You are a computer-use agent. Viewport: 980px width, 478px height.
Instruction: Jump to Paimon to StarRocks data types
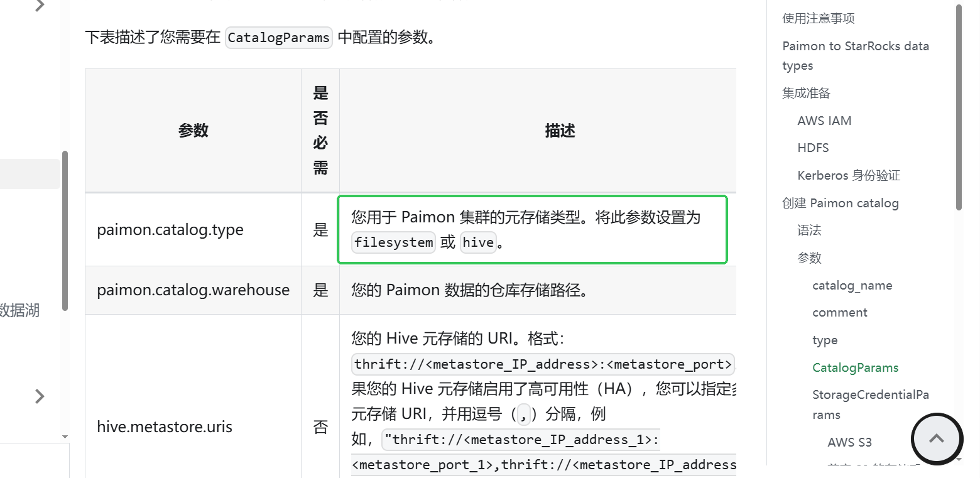click(855, 56)
